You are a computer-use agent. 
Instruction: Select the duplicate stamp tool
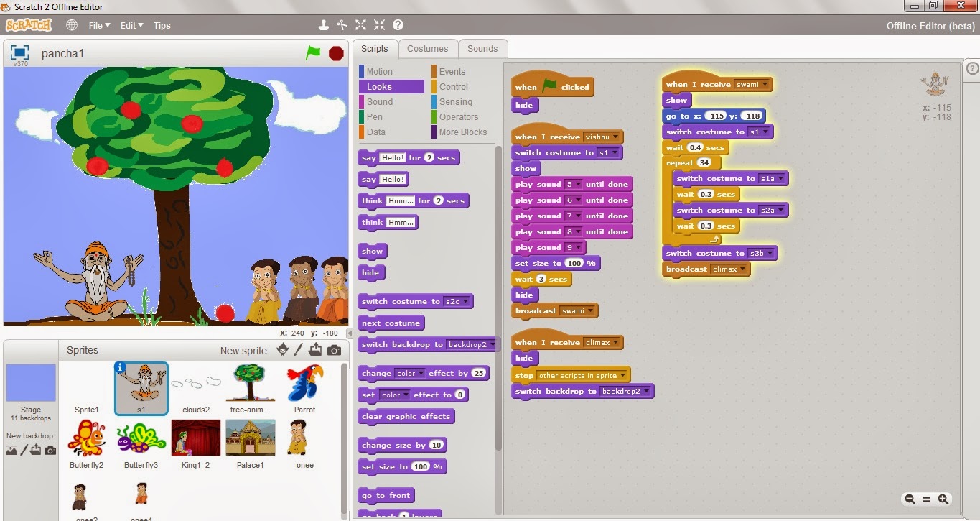pyautogui.click(x=323, y=24)
